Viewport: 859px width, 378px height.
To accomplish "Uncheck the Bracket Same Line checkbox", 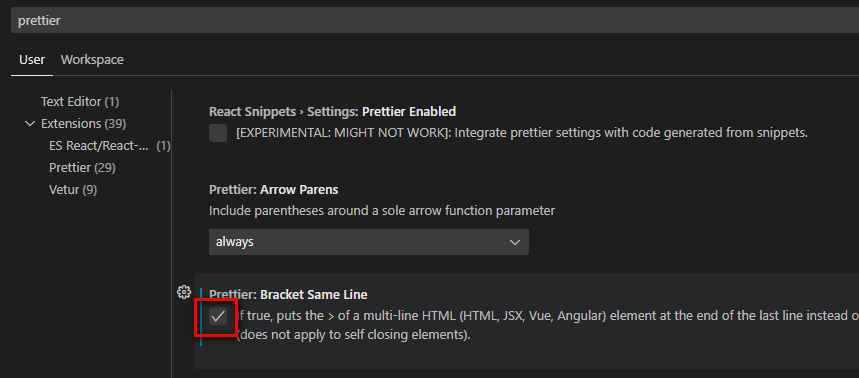I will [218, 316].
